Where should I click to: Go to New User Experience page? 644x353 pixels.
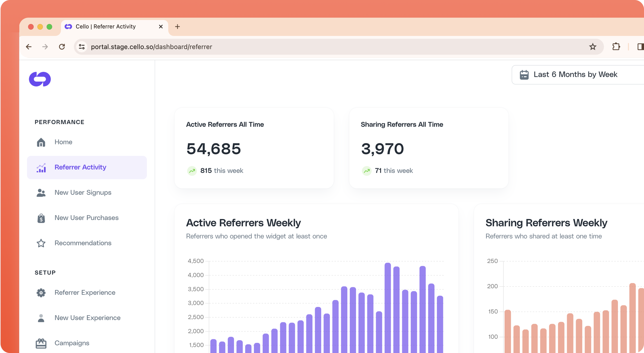(x=87, y=318)
